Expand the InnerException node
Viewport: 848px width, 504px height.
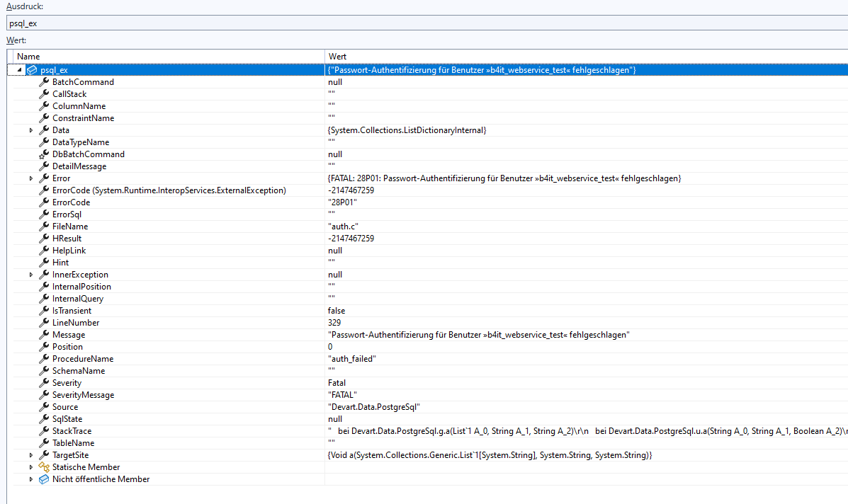(x=30, y=275)
